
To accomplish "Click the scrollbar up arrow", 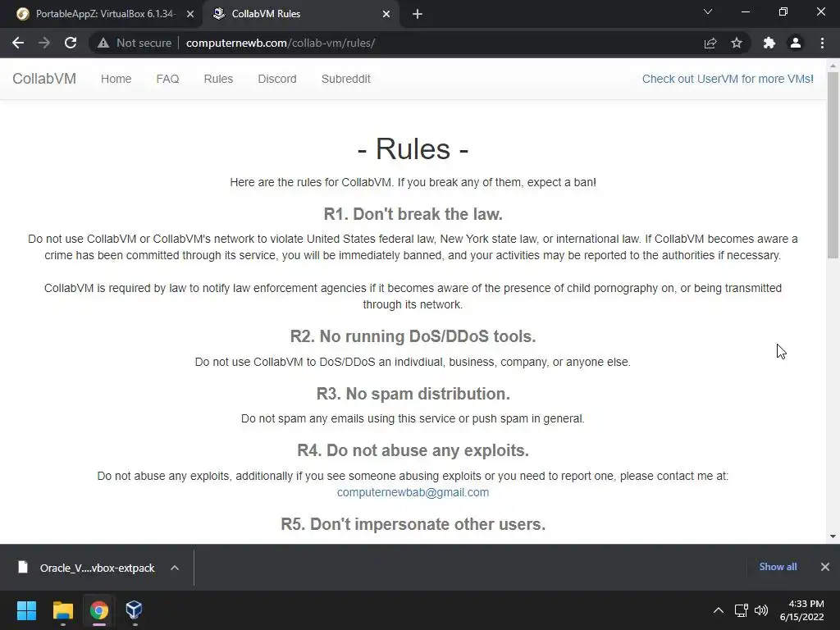I will [833, 66].
